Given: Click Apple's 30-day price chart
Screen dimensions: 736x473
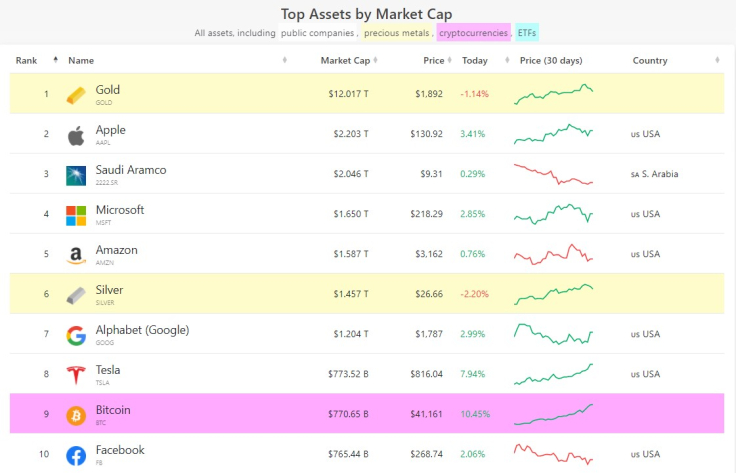Looking at the screenshot, I should (x=553, y=134).
